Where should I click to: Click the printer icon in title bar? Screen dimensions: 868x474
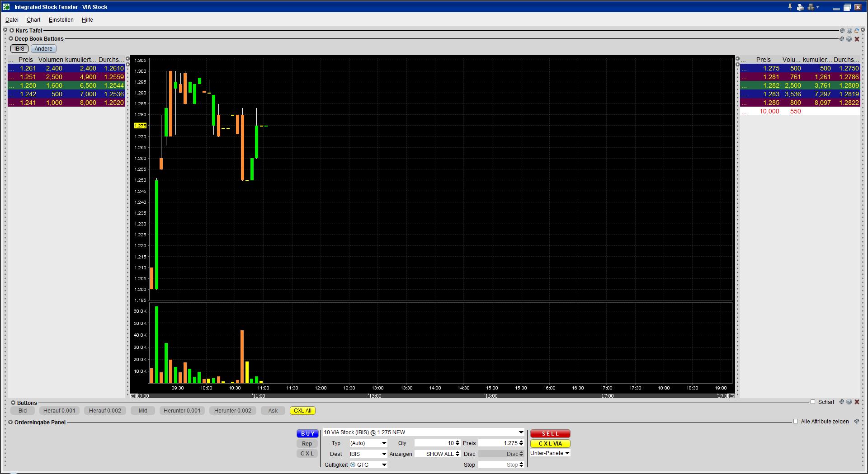click(800, 7)
